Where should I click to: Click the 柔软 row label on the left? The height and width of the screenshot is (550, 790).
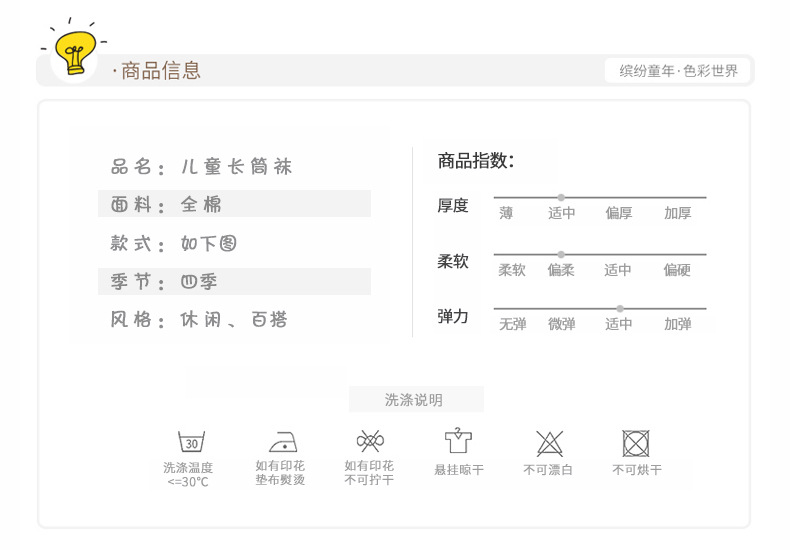pyautogui.click(x=453, y=261)
